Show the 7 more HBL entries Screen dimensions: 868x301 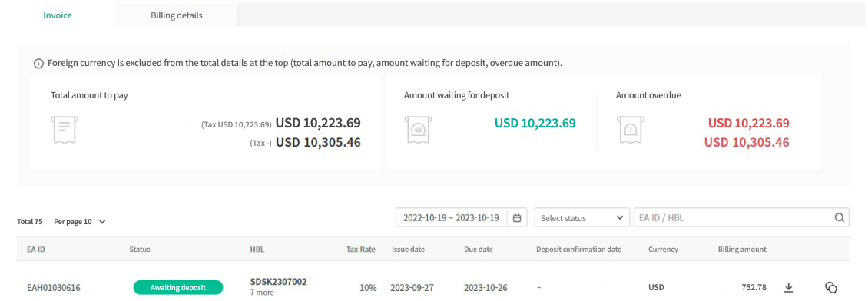pyautogui.click(x=262, y=292)
